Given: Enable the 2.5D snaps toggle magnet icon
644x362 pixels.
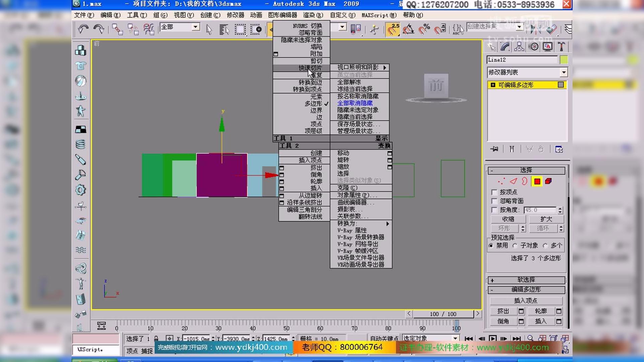Looking at the screenshot, I should (x=393, y=29).
